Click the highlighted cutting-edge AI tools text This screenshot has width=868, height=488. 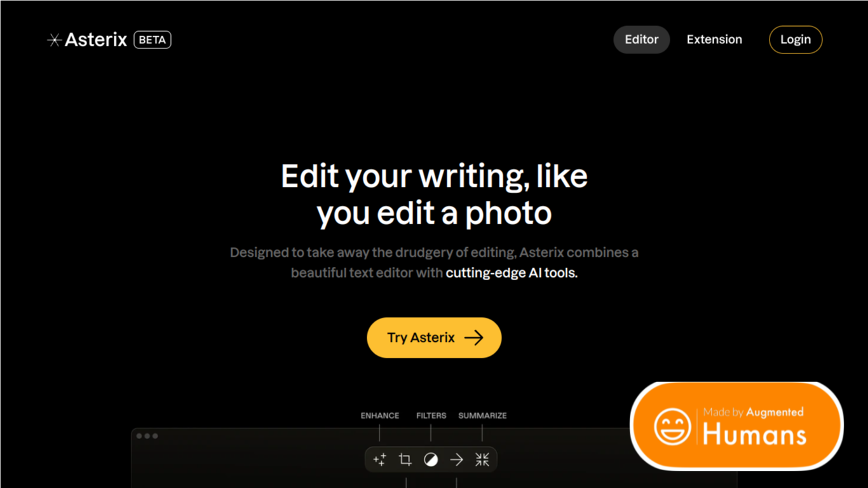[x=512, y=273]
